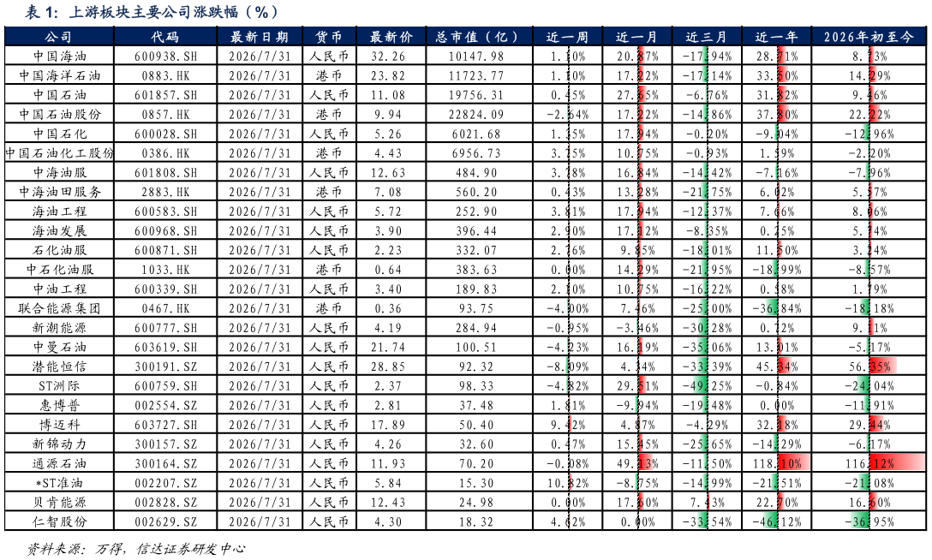Click the 近一年 column header
This screenshot has width=932, height=560.
776,37
